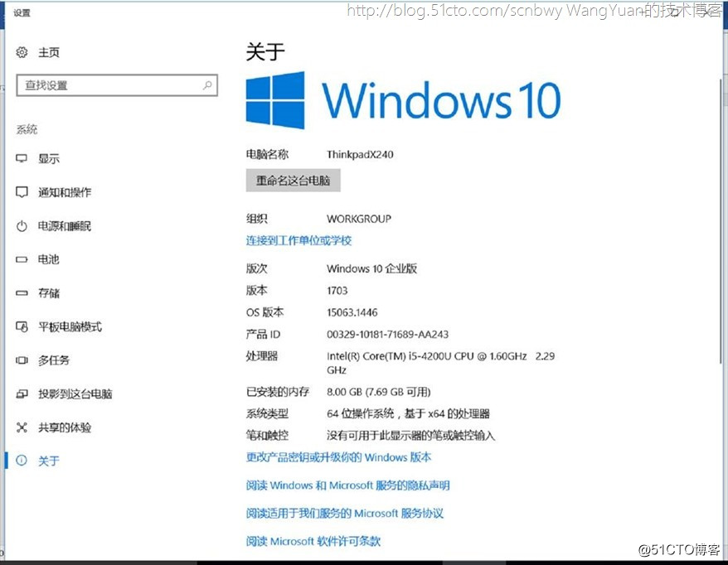The image size is (728, 565).
Task: Click the 查找设置 search box
Action: [117, 85]
